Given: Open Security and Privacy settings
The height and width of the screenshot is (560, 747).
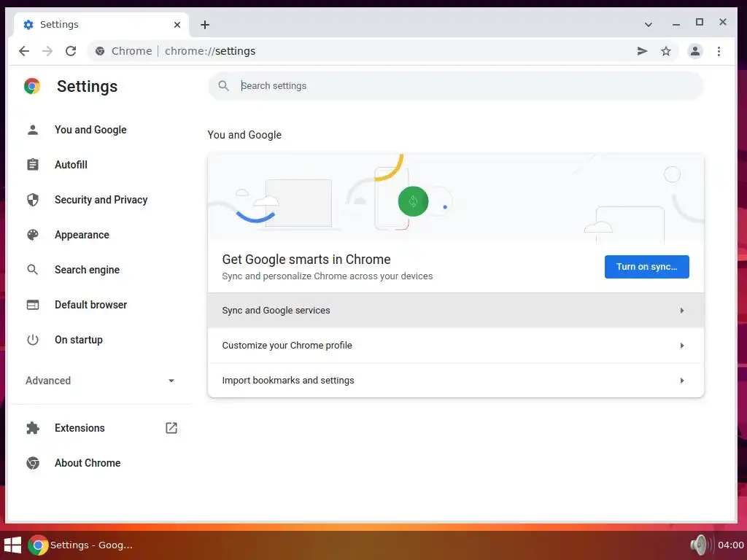Looking at the screenshot, I should click(x=101, y=200).
